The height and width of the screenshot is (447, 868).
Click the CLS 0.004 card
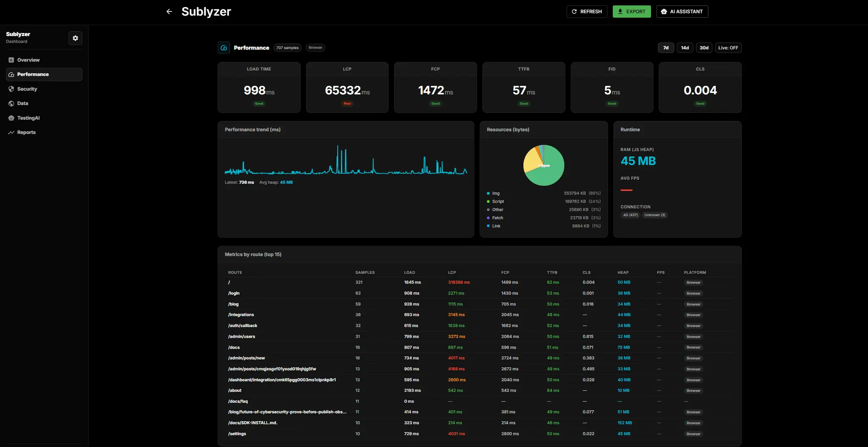pos(700,87)
